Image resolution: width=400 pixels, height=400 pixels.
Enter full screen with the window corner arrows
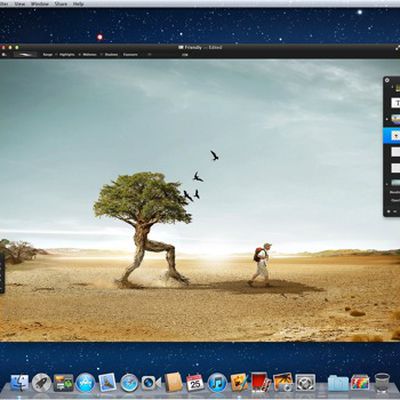coord(397,48)
